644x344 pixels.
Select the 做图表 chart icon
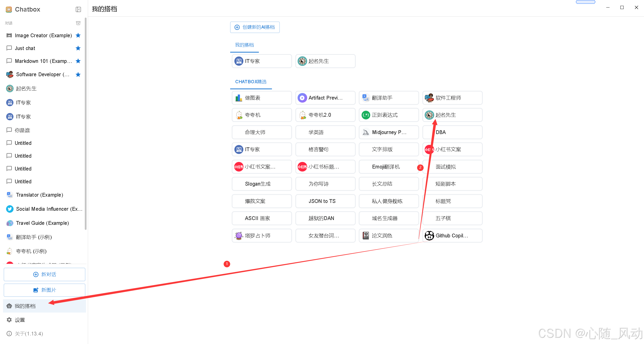tap(238, 98)
